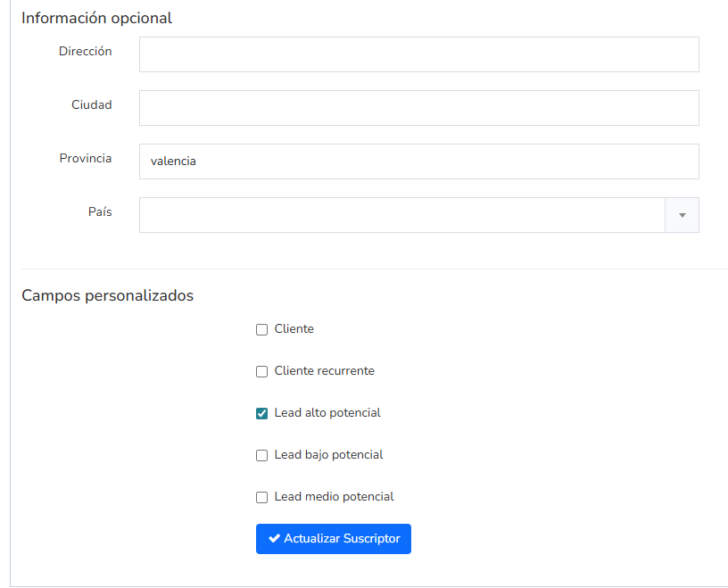Screen dimensions: 728x588
Task: Click the Dirección field label
Action: point(86,52)
